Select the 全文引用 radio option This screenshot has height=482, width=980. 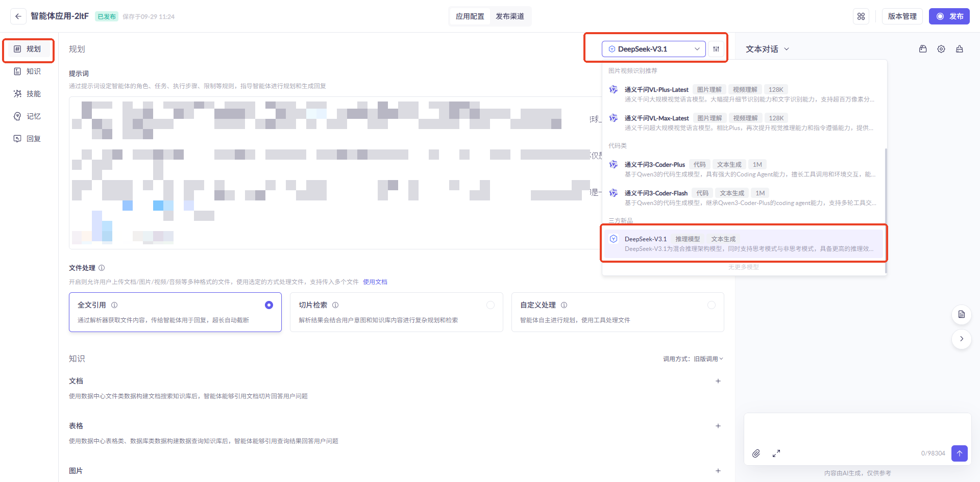[x=269, y=305]
